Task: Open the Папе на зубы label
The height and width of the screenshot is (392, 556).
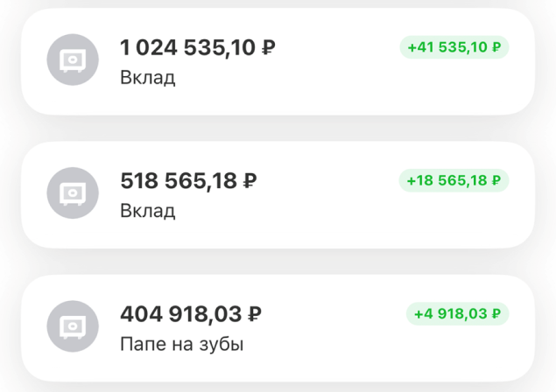Action: click(181, 345)
